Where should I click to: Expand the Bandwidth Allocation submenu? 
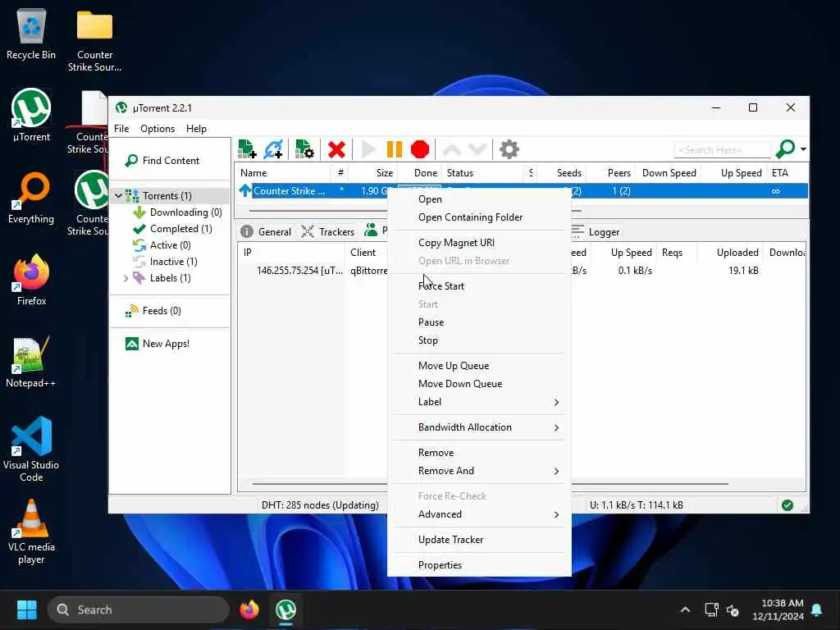(479, 427)
